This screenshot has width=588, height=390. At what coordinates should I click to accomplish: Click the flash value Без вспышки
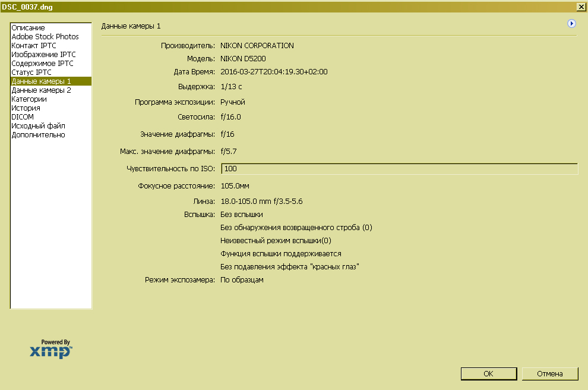(242, 215)
